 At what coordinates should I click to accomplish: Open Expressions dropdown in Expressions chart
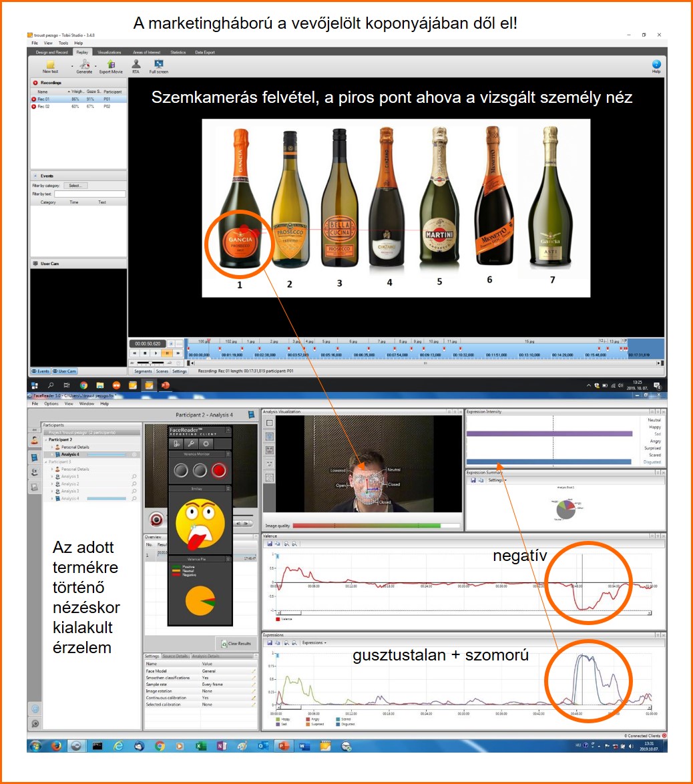click(x=314, y=642)
